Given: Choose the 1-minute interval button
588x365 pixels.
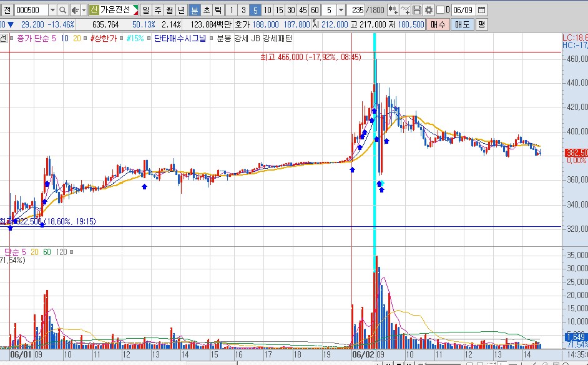Looking at the screenshot, I should 232,10.
